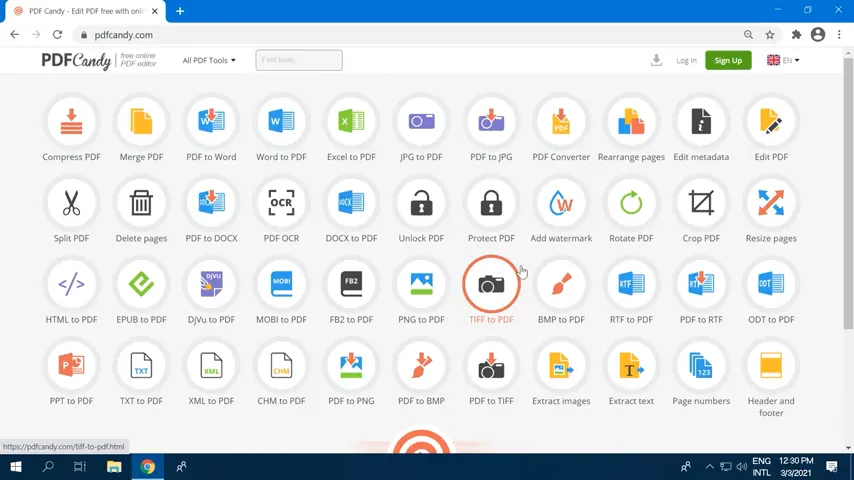The image size is (854, 480).
Task: Select the PDF Converter icon
Action: 561,121
